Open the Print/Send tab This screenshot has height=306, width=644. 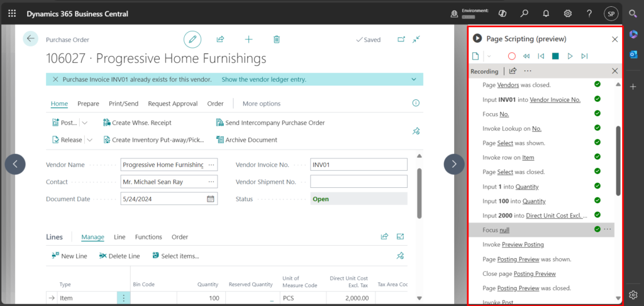point(124,104)
